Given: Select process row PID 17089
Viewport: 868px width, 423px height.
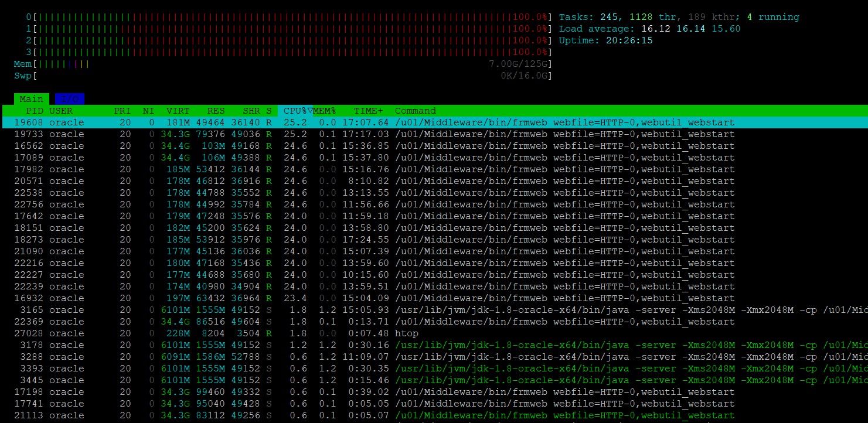Looking at the screenshot, I should [434, 158].
